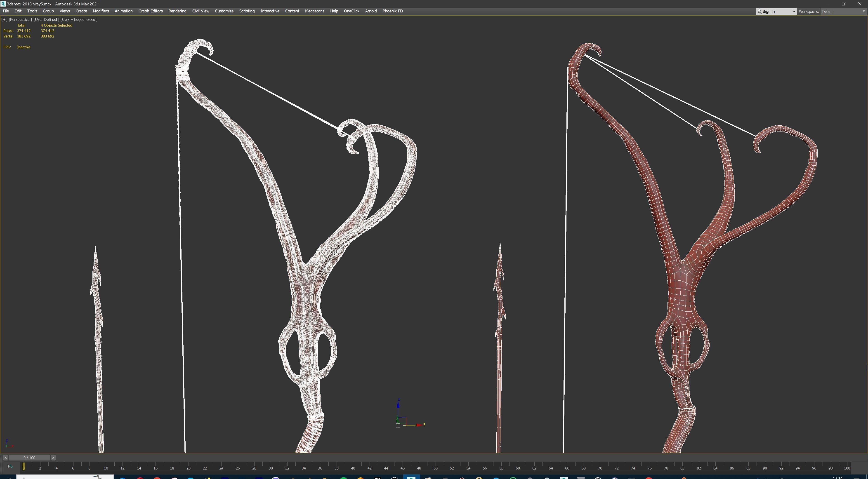Click the gizmo's center square handle
The height and width of the screenshot is (479, 868).
tap(398, 425)
